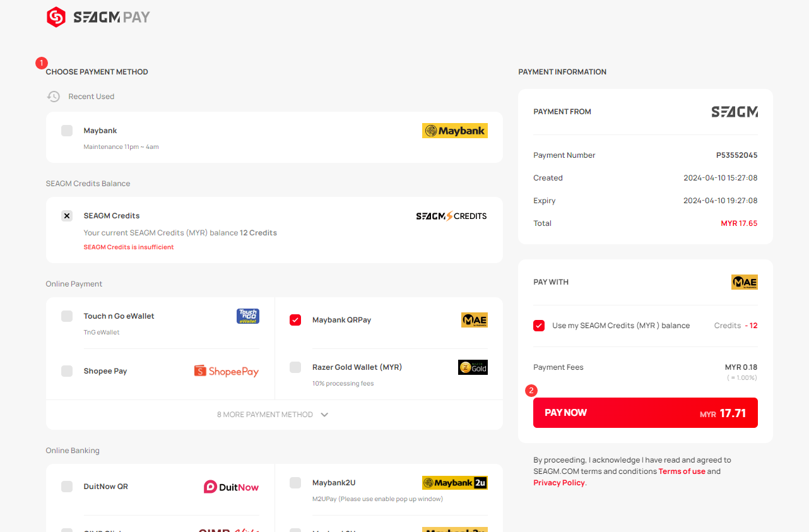Image resolution: width=809 pixels, height=532 pixels.
Task: Click the ShopeePay logo
Action: pos(227,371)
